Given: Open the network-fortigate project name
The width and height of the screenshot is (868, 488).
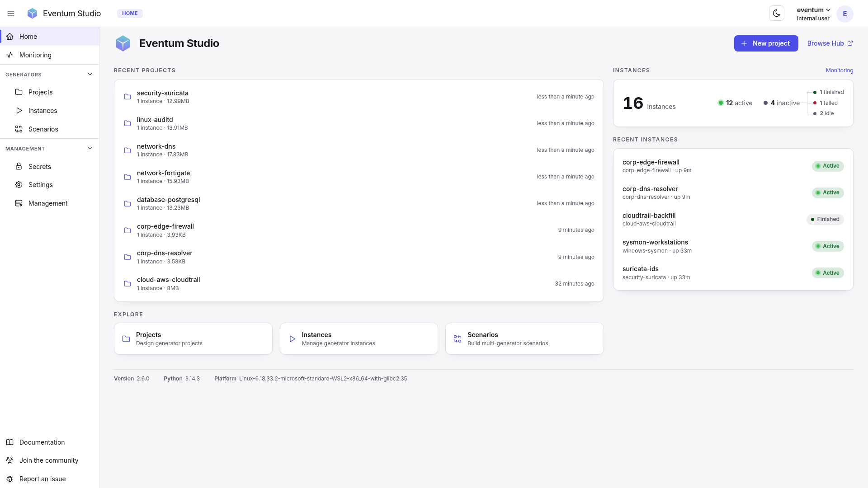Looking at the screenshot, I should 164,173.
